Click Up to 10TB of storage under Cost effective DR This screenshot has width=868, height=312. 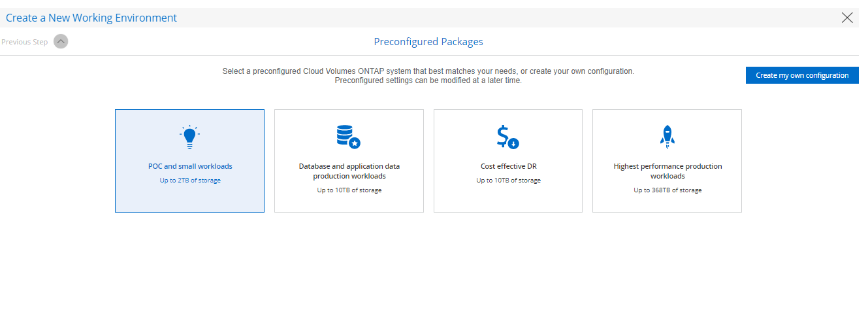(508, 181)
